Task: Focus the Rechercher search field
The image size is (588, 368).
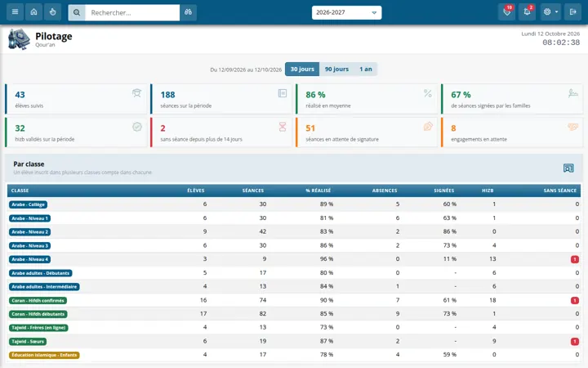Action: (x=132, y=12)
